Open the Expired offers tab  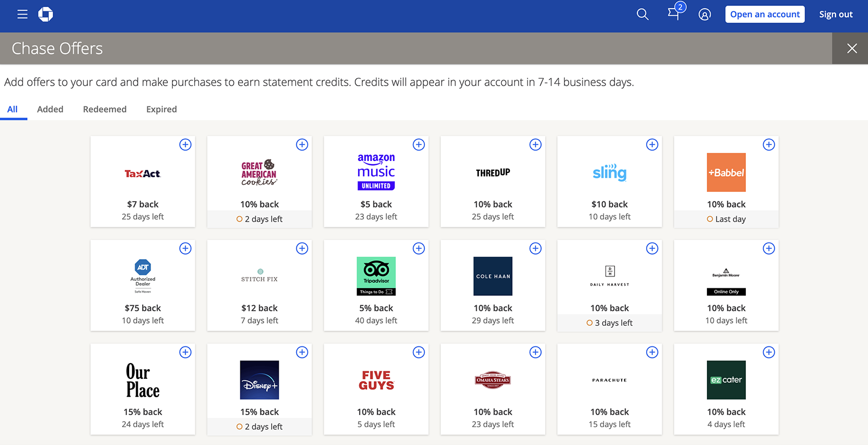point(161,109)
